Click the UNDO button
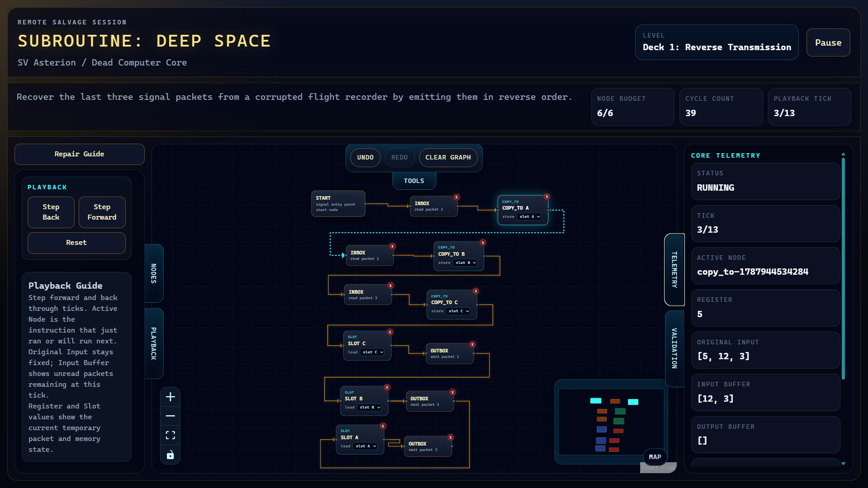This screenshot has height=488, width=868. (x=365, y=158)
